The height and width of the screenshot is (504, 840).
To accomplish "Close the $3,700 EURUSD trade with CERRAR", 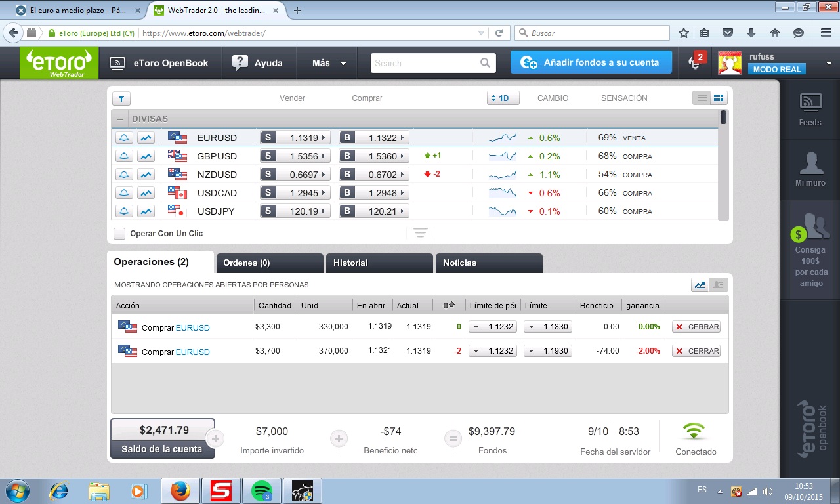I will (x=696, y=351).
